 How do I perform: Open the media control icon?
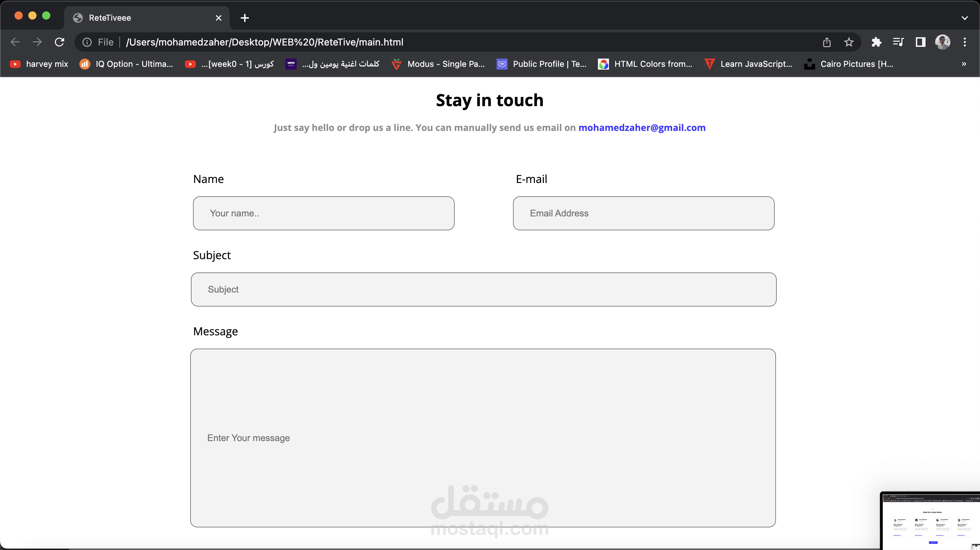click(898, 42)
